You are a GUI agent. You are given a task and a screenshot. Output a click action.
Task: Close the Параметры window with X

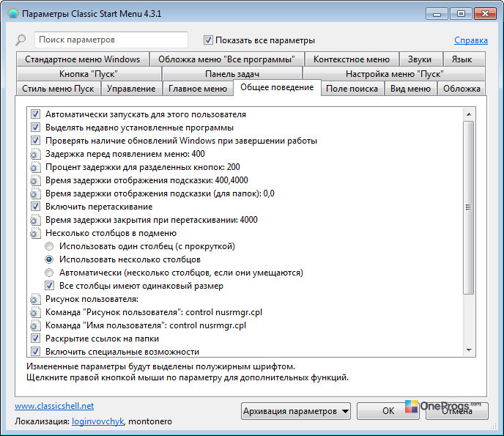(485, 14)
